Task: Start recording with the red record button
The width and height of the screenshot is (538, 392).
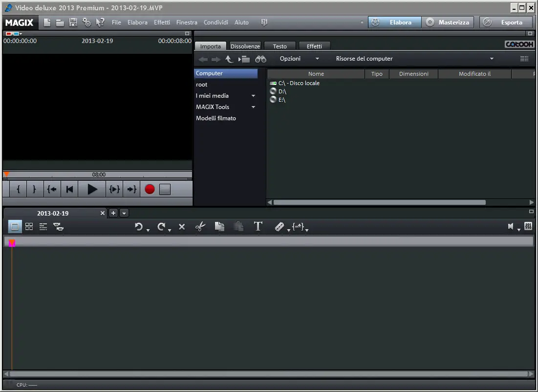Action: coord(150,189)
